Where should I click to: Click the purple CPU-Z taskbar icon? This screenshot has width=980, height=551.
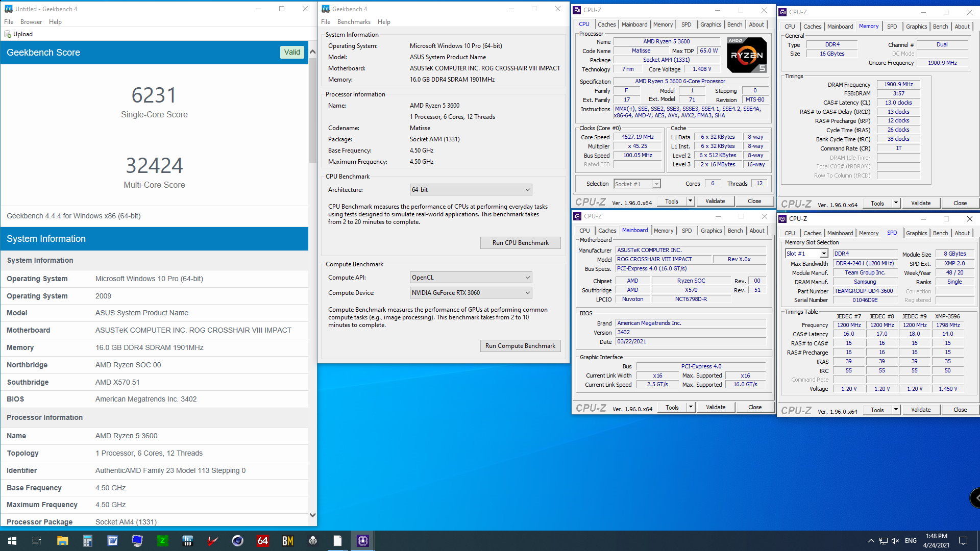tap(362, 541)
